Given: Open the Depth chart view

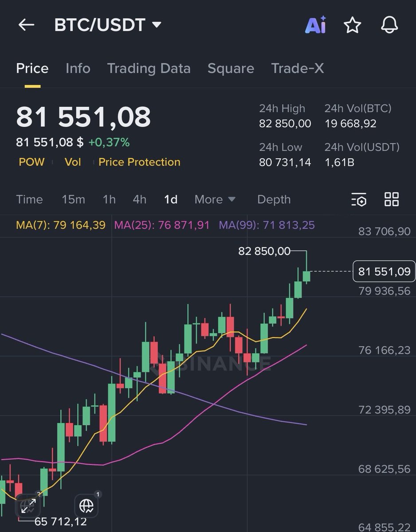Looking at the screenshot, I should (x=274, y=199).
